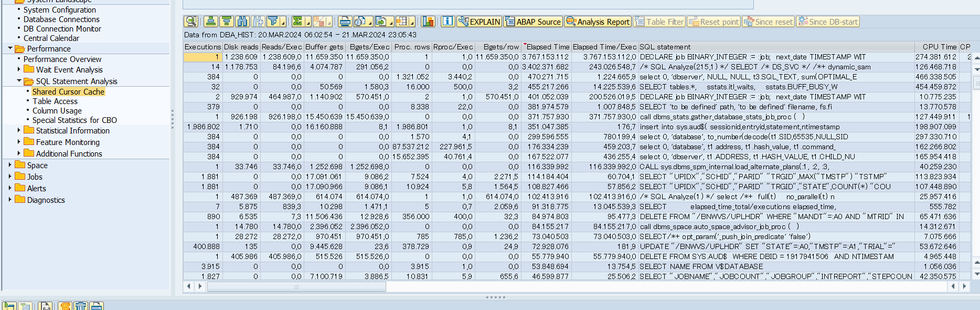Click the EXPLAIN button
Image resolution: width=980 pixels, height=310 pixels.
pos(479,22)
